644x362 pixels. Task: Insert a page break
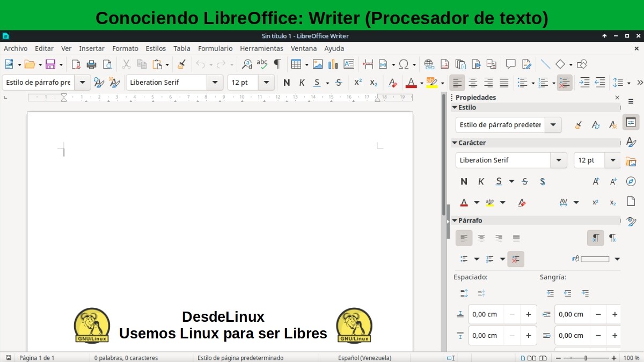[x=368, y=64]
